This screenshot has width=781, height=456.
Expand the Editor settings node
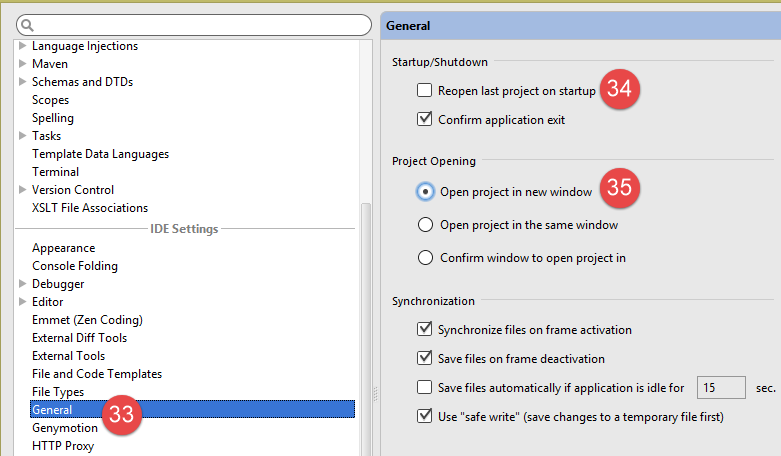coord(23,302)
